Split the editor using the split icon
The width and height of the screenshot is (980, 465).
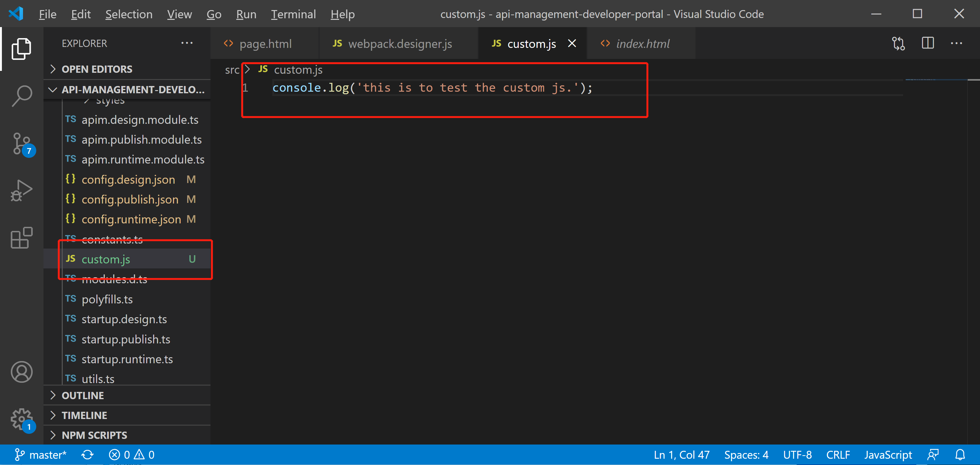pyautogui.click(x=927, y=43)
